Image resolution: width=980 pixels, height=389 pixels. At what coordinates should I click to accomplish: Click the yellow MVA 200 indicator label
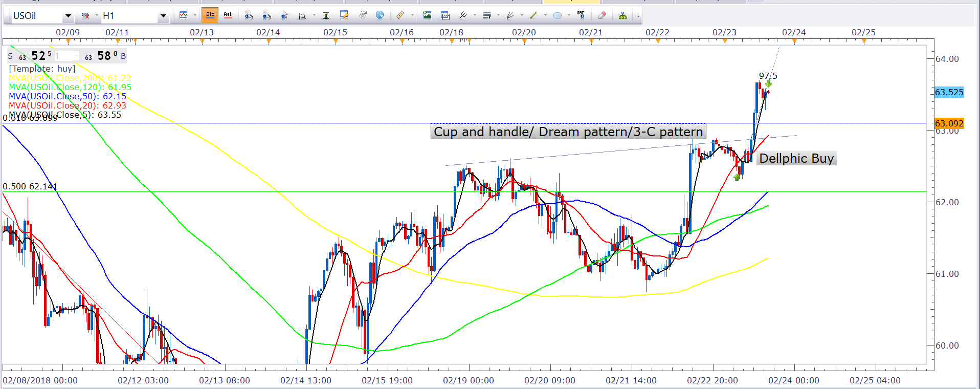click(x=70, y=78)
